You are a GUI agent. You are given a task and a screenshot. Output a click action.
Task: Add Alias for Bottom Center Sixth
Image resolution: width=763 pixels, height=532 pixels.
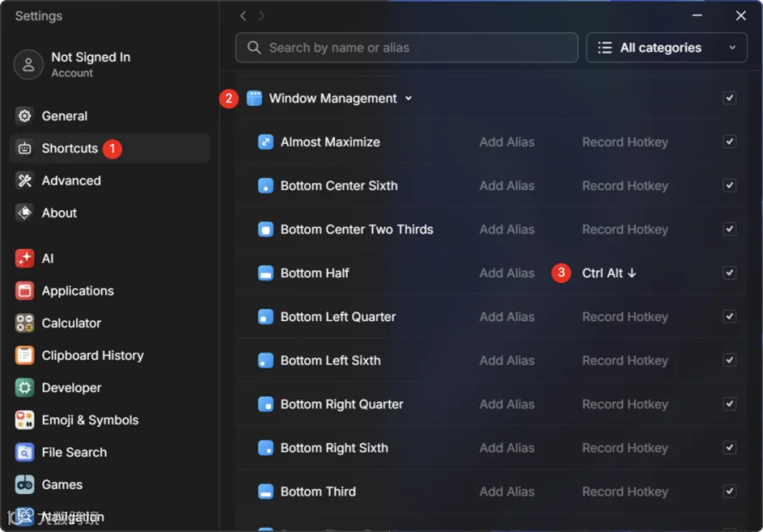point(507,186)
